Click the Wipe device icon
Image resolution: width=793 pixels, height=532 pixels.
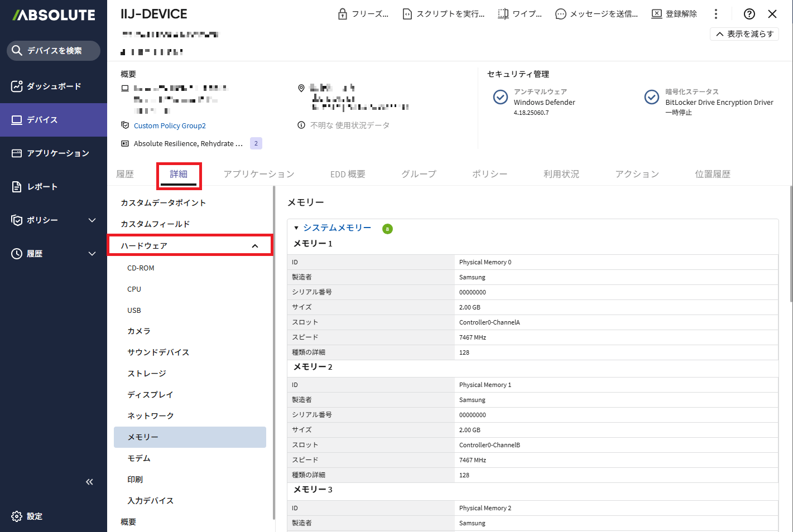(503, 14)
